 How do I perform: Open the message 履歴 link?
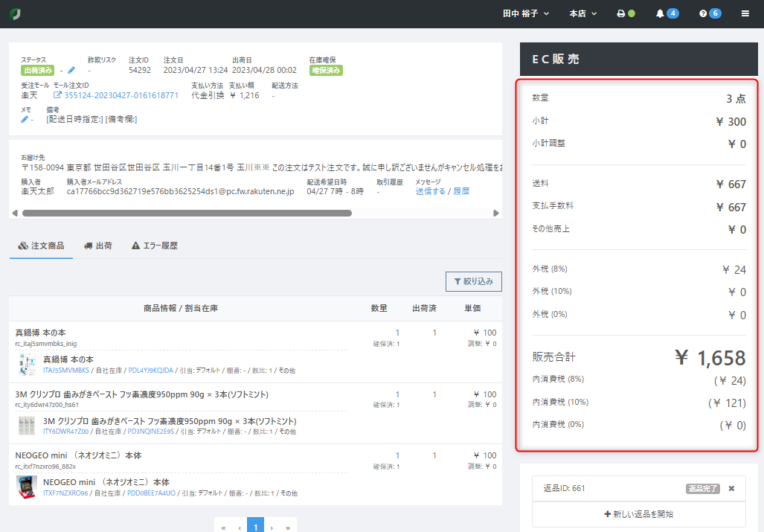coord(461,191)
